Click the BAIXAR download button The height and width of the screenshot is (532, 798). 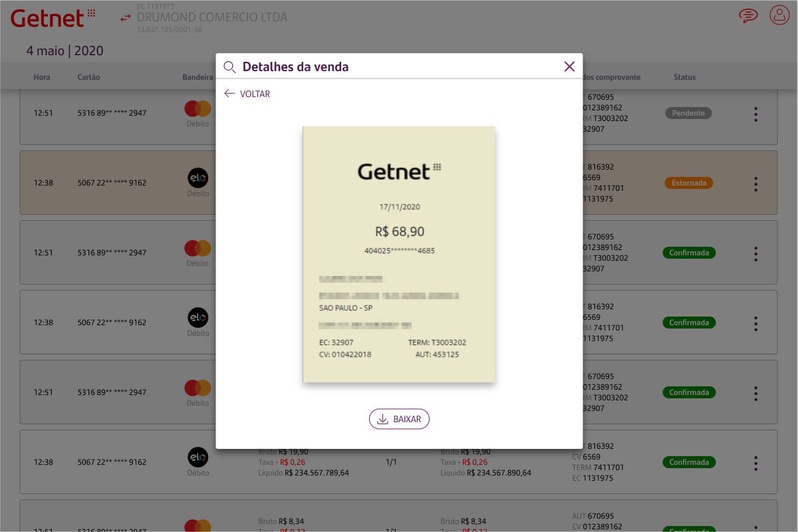click(x=399, y=419)
